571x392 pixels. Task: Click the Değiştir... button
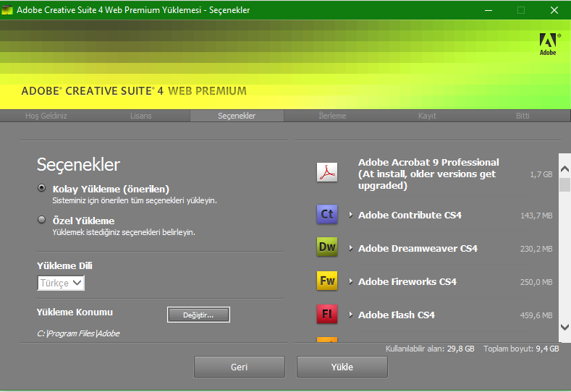198,315
